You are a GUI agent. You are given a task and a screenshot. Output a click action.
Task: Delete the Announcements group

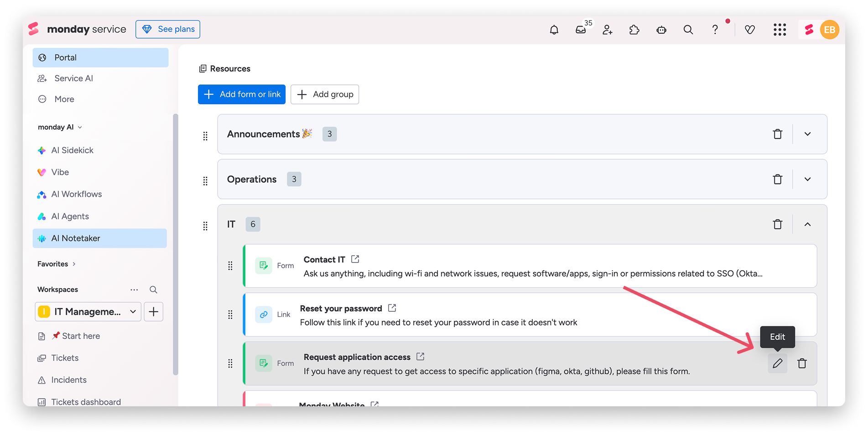coord(778,134)
